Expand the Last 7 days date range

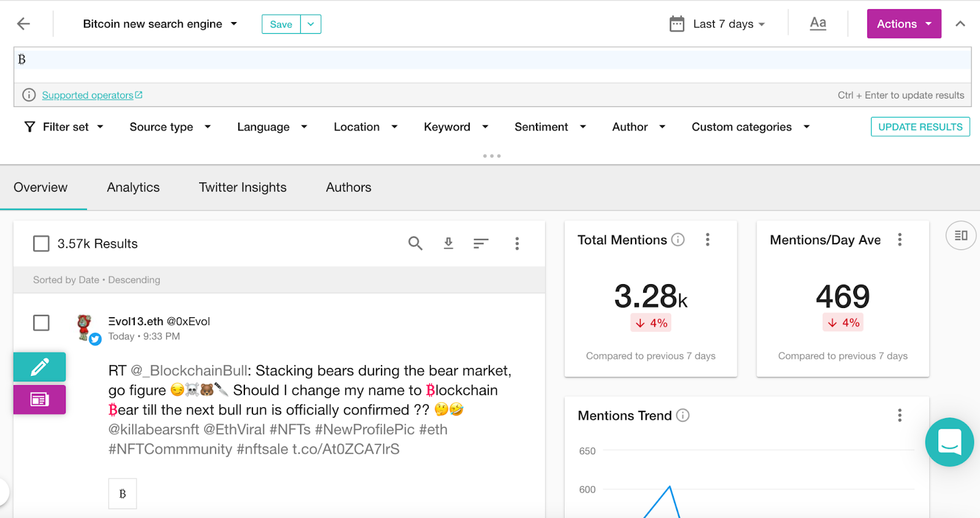click(718, 24)
